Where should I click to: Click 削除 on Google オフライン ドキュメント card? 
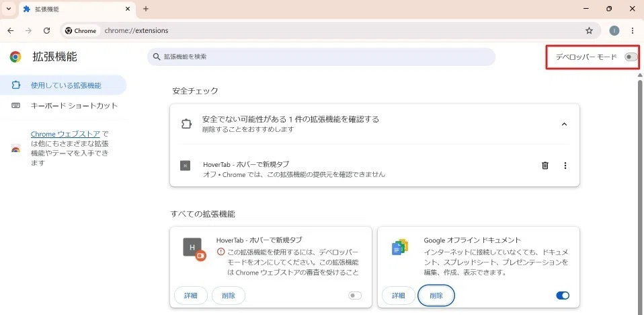coord(436,295)
